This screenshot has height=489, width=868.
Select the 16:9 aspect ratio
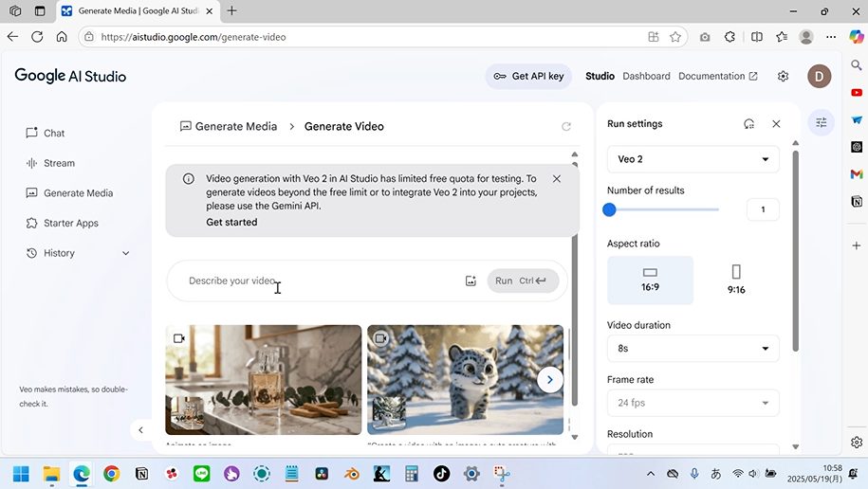click(x=650, y=281)
